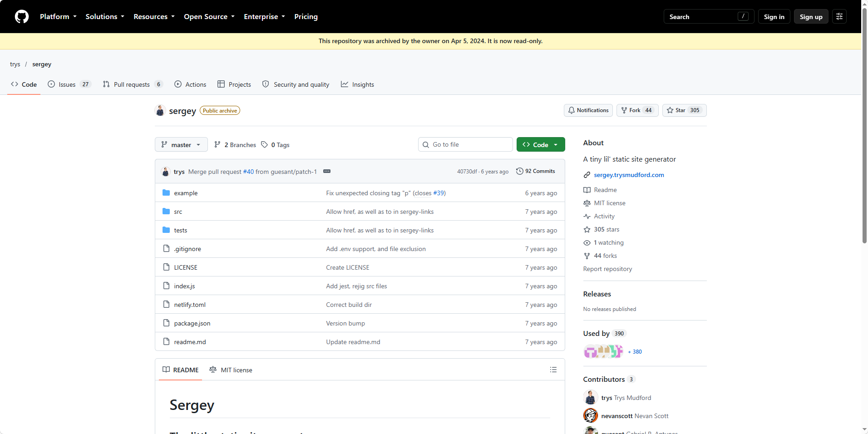The height and width of the screenshot is (434, 868).
Task: Click the GitHub logo icon
Action: [x=22, y=16]
